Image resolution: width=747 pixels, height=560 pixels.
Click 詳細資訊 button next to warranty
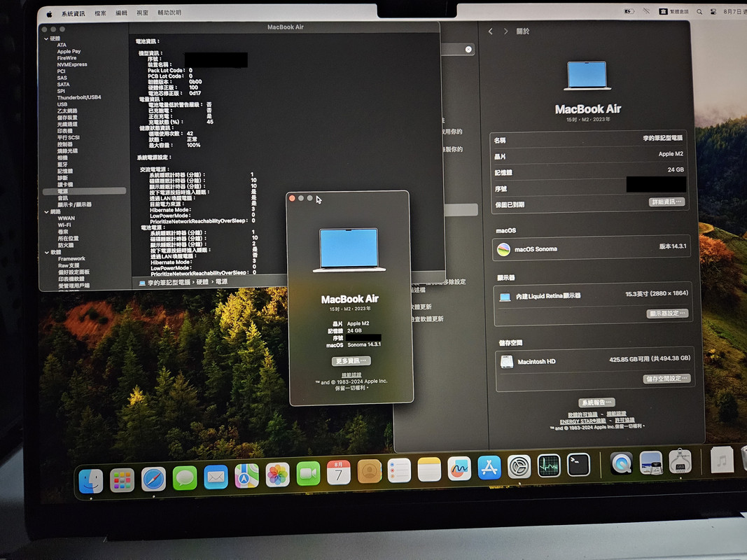(666, 202)
